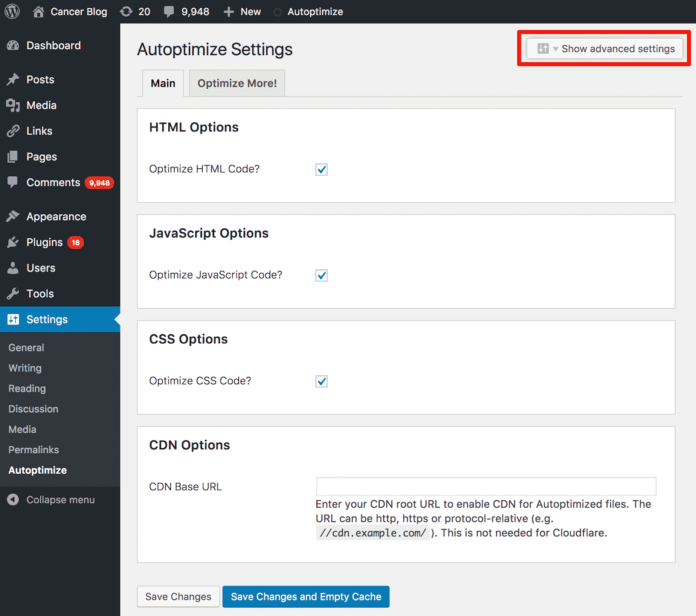The height and width of the screenshot is (616, 696).
Task: Open the Plugins plug icon
Action: [13, 242]
